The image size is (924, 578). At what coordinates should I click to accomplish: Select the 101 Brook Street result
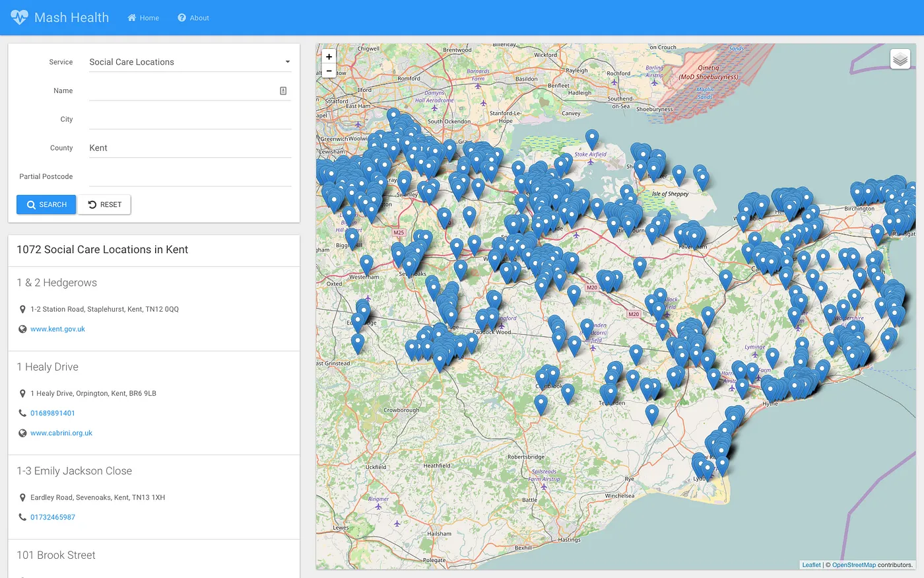[x=56, y=555]
